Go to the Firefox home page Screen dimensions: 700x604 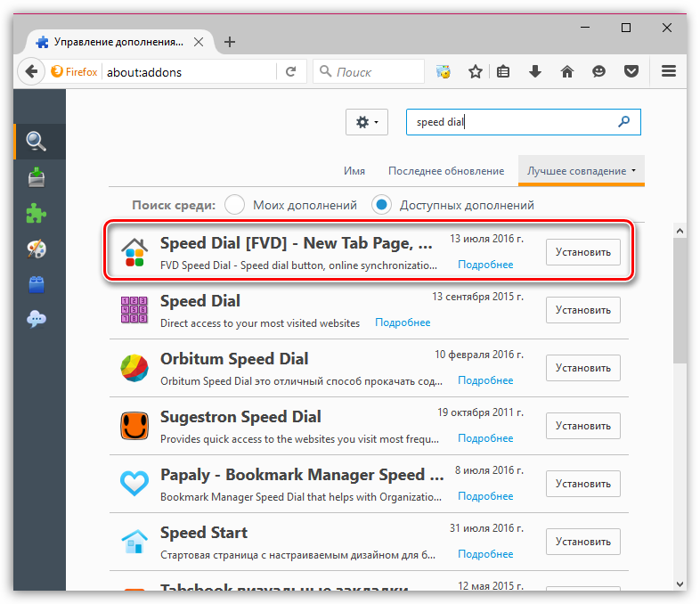point(567,71)
